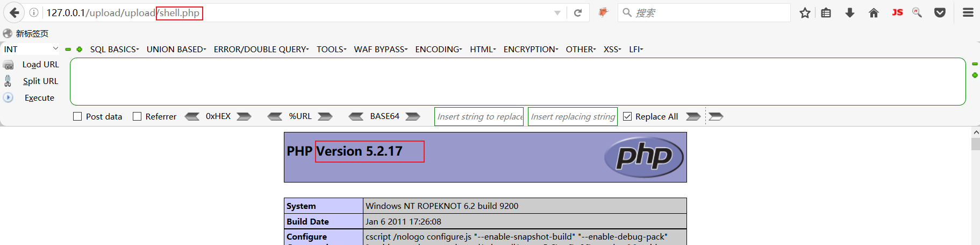Open the bookmarks list icon
980x245 pixels.
(x=826, y=12)
